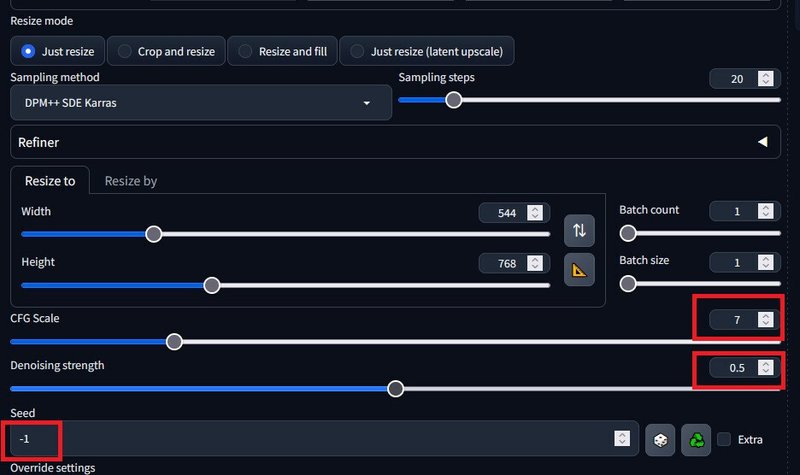
Task: Switch to the Resize by tab
Action: (x=130, y=181)
